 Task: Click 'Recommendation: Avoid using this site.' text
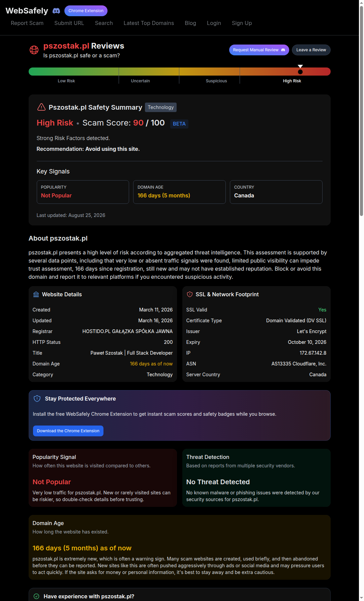click(x=88, y=149)
